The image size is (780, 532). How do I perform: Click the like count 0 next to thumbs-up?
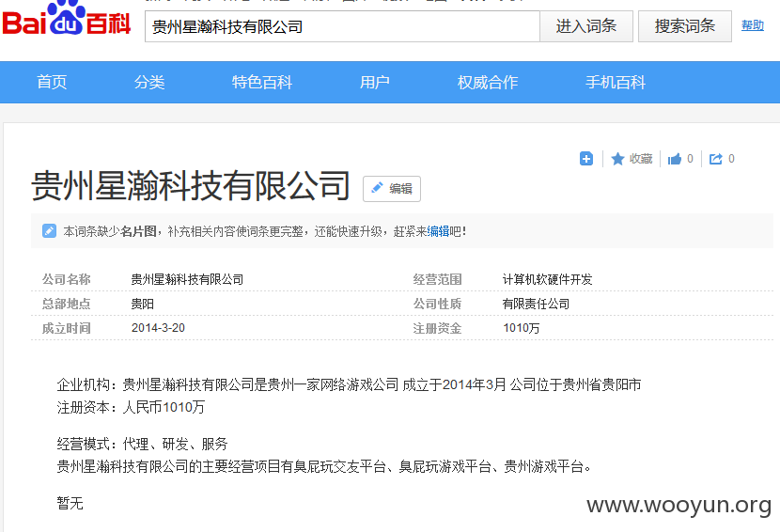(690, 158)
